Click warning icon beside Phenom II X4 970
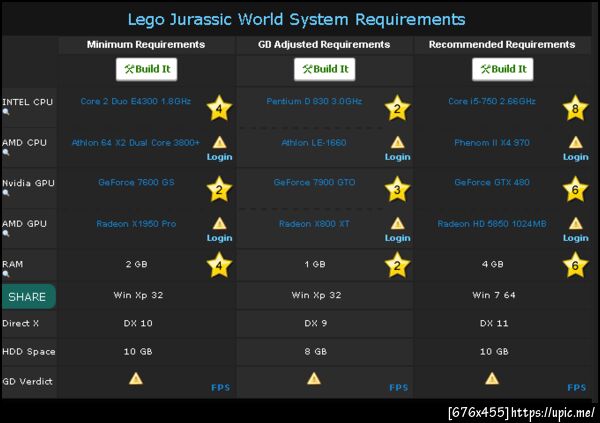 tap(576, 142)
